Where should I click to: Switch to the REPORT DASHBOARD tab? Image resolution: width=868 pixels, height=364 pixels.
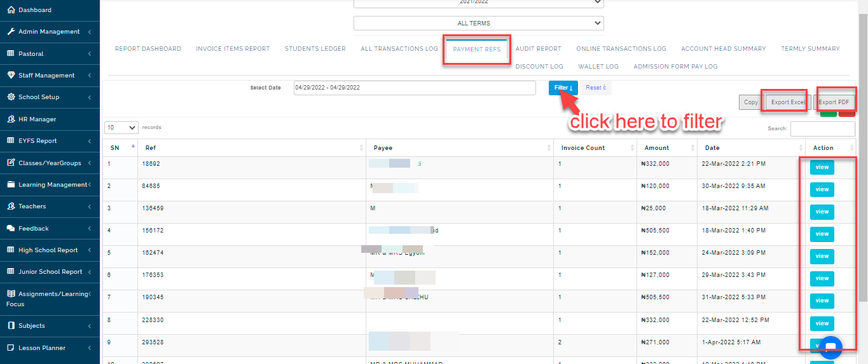[148, 49]
